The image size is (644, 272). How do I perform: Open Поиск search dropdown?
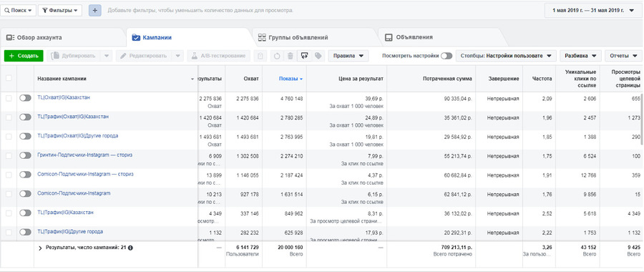(18, 10)
